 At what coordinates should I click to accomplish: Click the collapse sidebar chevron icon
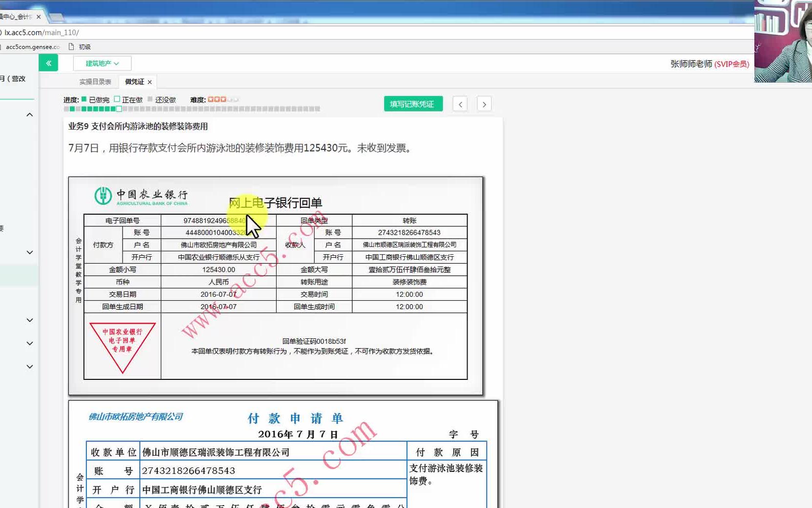[x=48, y=63]
